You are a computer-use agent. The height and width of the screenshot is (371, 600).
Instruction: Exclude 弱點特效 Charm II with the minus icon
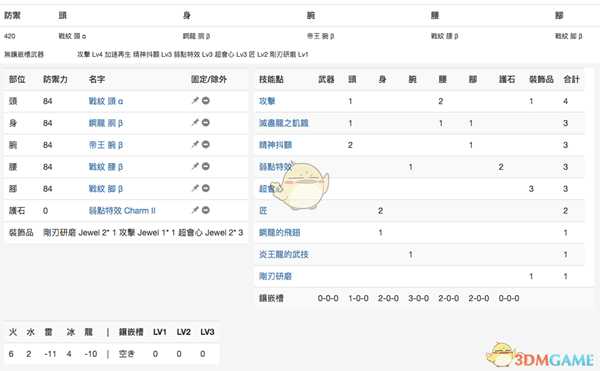coord(205,210)
